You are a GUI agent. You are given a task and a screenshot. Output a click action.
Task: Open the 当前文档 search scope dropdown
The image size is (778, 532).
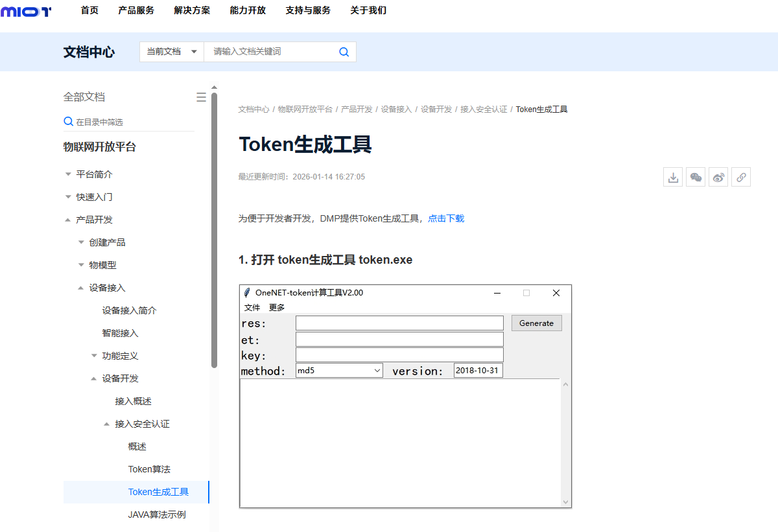(172, 52)
